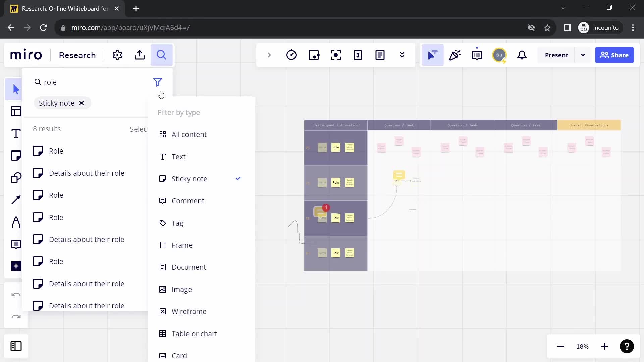644x362 pixels.
Task: Remove the Sticky note filter tag
Action: click(82, 103)
